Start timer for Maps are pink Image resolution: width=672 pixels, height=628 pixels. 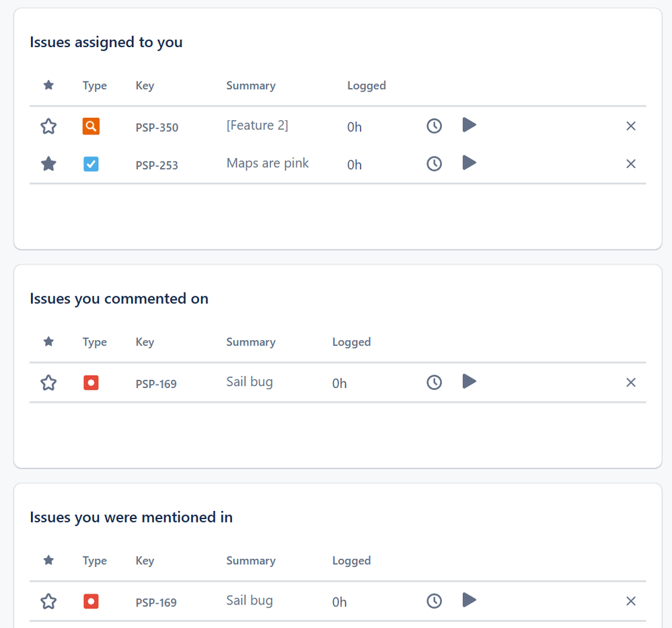(470, 163)
